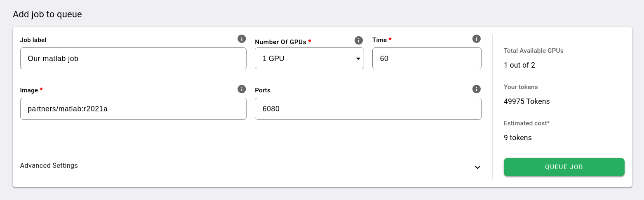The image size is (644, 200).
Task: Show info for the Ports field
Action: (476, 89)
